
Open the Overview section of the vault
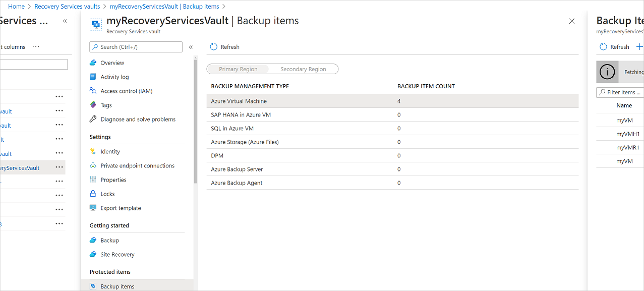[111, 63]
